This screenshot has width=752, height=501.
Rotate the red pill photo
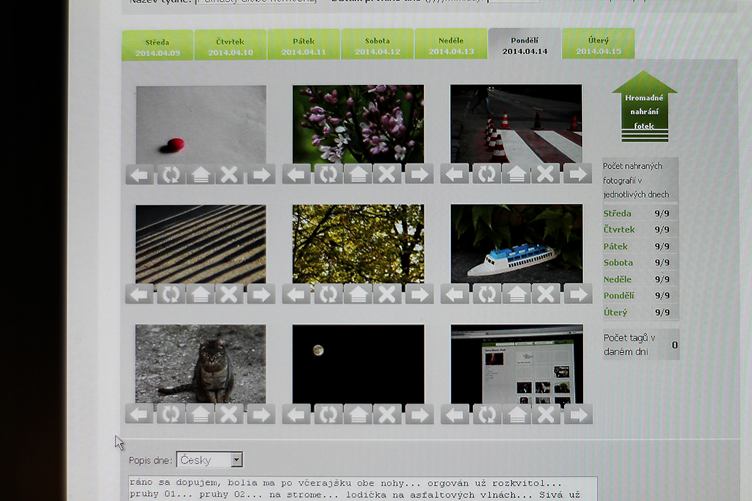171,175
